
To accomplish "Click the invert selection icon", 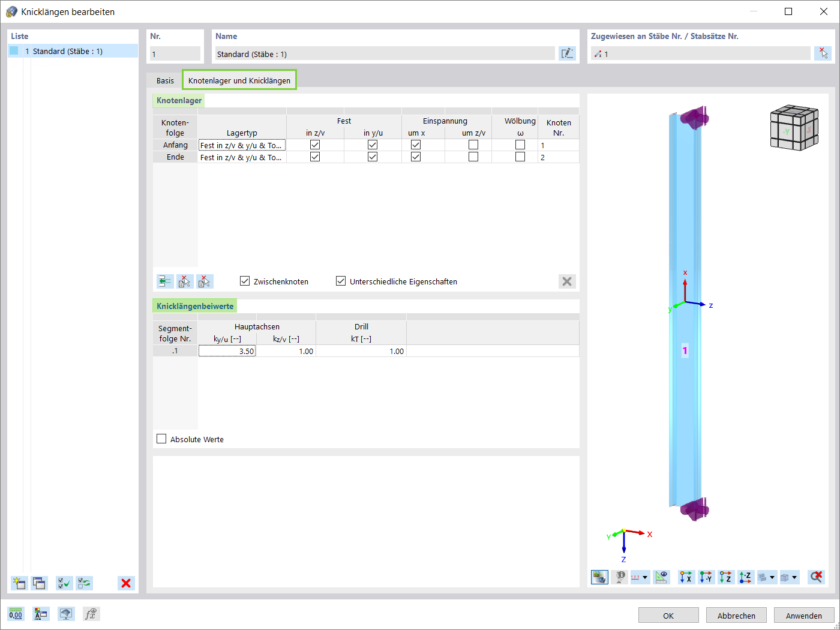I will click(85, 583).
